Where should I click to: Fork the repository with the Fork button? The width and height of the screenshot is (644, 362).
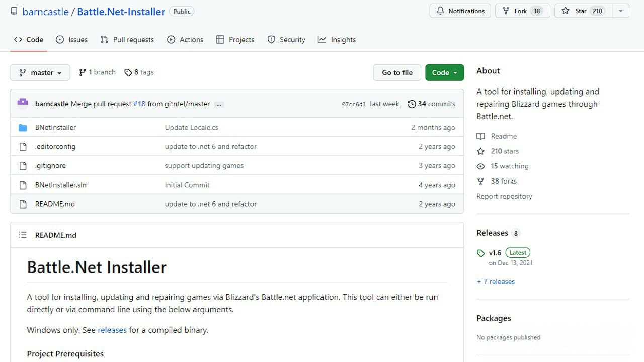[523, 11]
